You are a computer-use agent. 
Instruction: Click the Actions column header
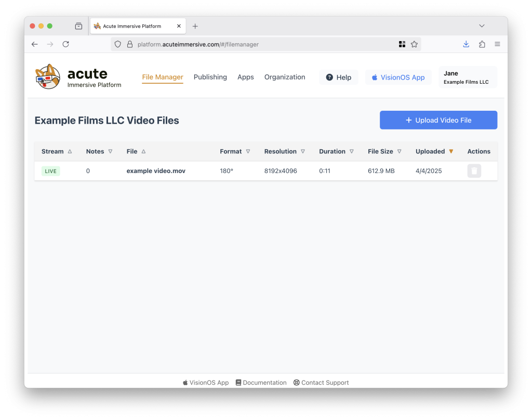coord(478,151)
